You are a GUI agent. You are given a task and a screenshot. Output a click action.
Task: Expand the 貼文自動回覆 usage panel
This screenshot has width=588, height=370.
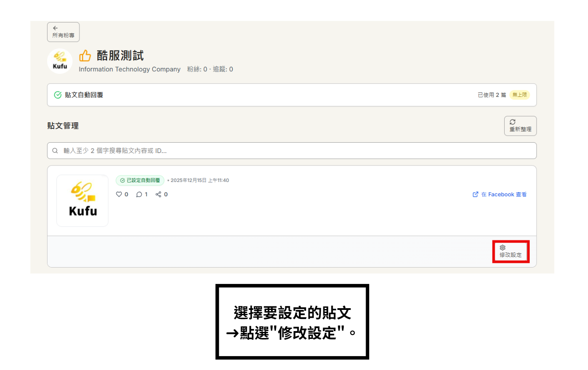click(292, 95)
